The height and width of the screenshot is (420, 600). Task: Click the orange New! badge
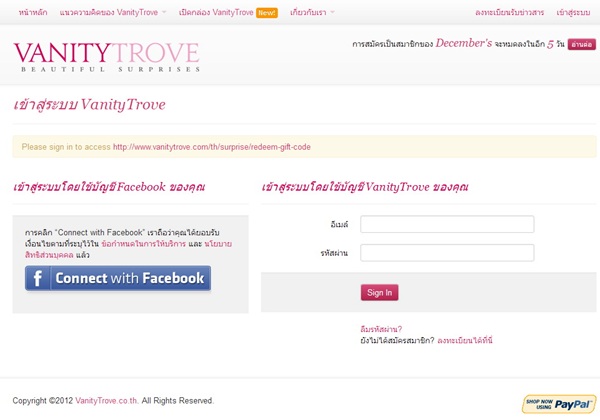pos(267,13)
